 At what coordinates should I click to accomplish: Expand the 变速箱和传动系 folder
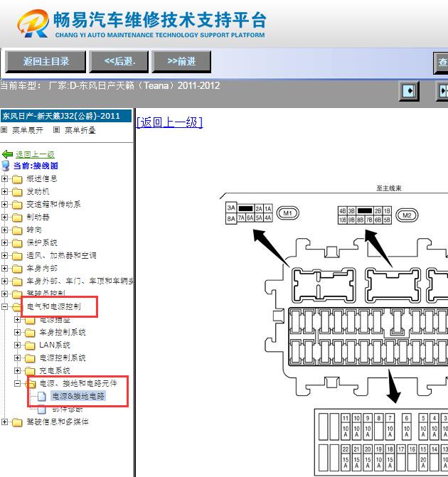[4, 205]
